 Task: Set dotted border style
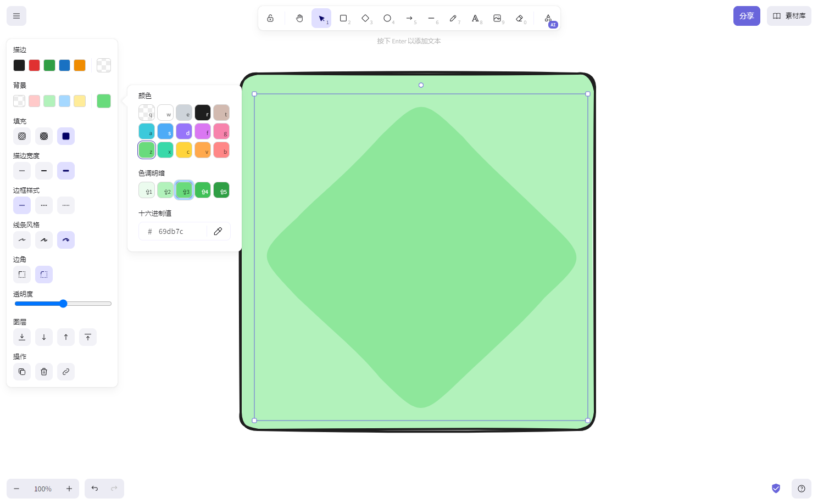(66, 205)
